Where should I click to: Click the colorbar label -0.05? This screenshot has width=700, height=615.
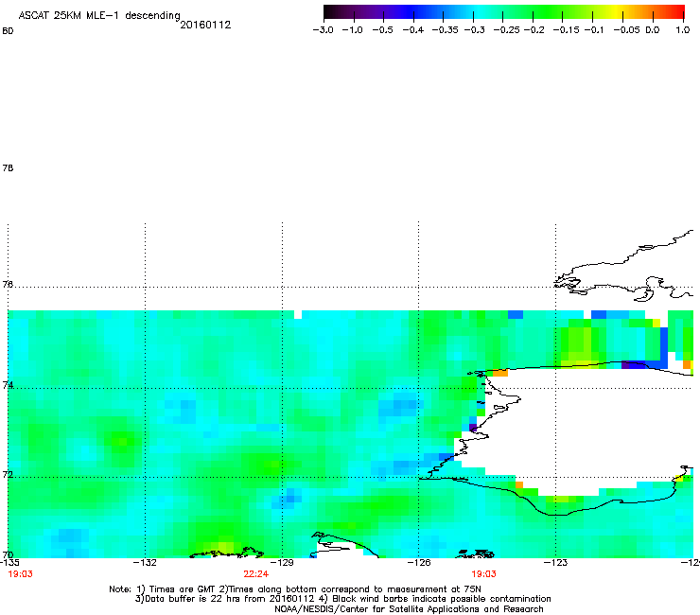pyautogui.click(x=626, y=30)
